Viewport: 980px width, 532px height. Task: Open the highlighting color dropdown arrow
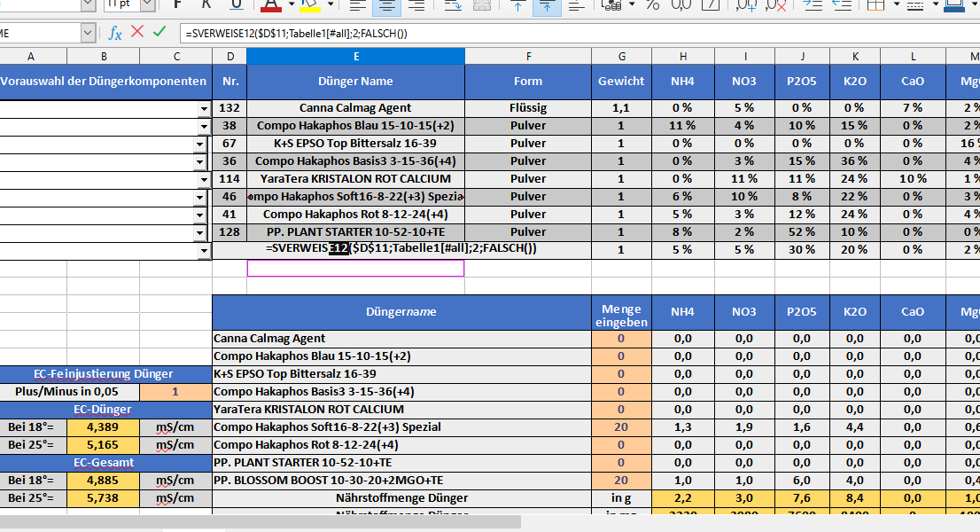pyautogui.click(x=330, y=5)
